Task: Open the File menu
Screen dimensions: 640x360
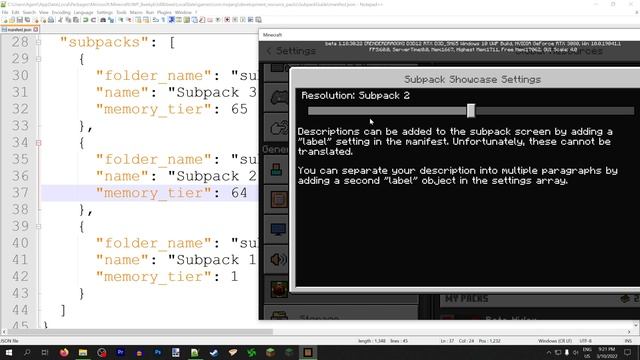Action: (5, 12)
